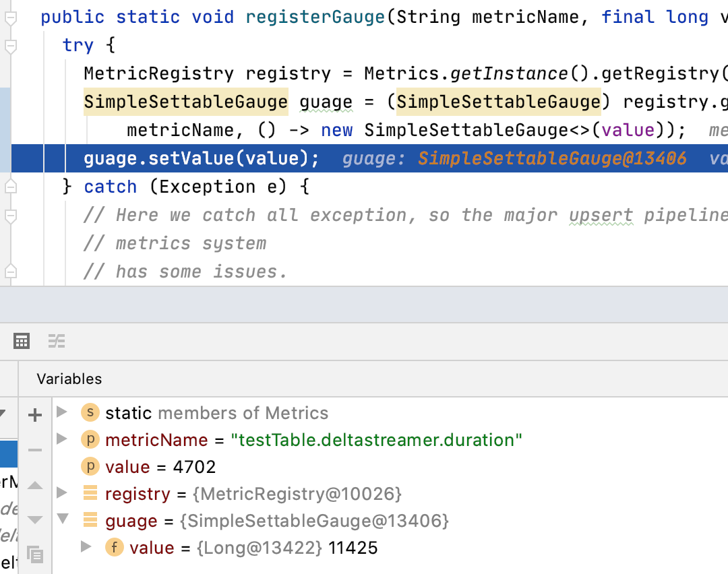Expand static members of Metrics

(62, 412)
